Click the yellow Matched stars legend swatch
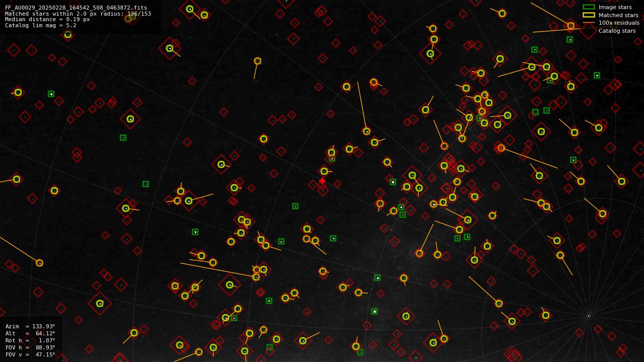 click(x=589, y=15)
